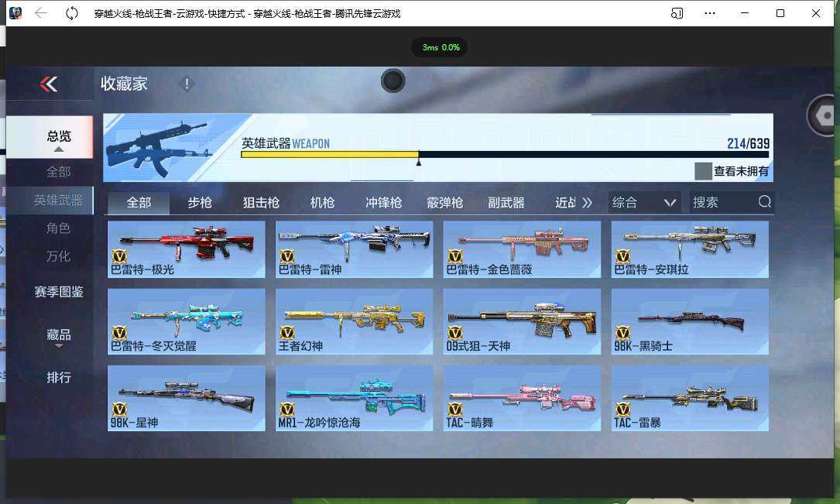Open the 09式狙-天神 weapon card
This screenshot has height=504, width=840.
point(523,321)
